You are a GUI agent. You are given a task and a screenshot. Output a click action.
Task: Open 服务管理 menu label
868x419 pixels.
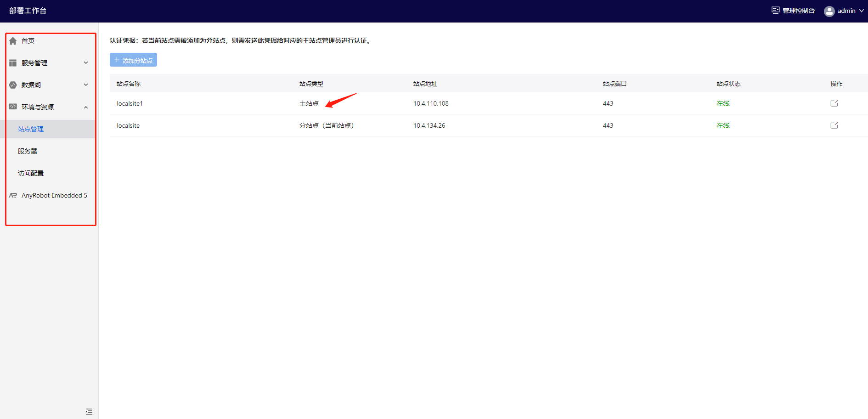pos(34,63)
